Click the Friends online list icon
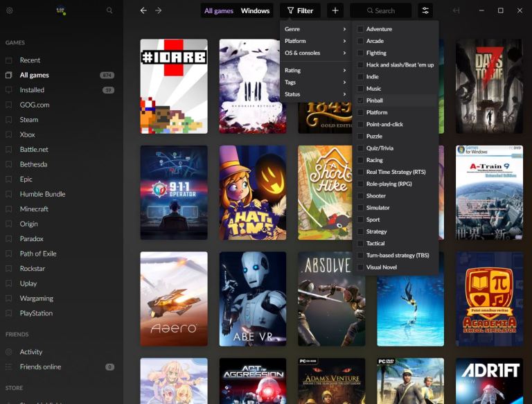The image size is (532, 404). point(9,367)
